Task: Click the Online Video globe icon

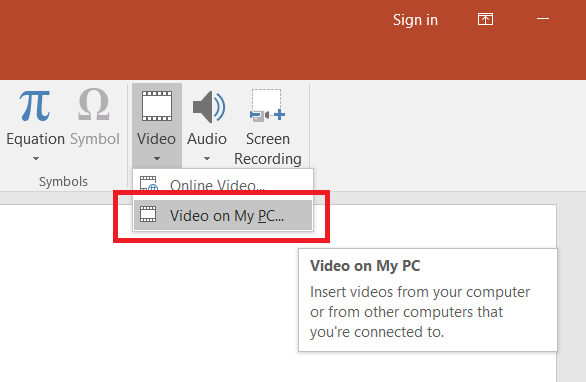Action: point(149,184)
